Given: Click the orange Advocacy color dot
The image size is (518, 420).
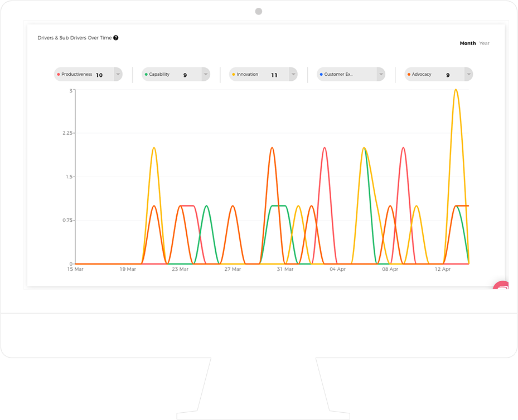Looking at the screenshot, I should [x=409, y=74].
